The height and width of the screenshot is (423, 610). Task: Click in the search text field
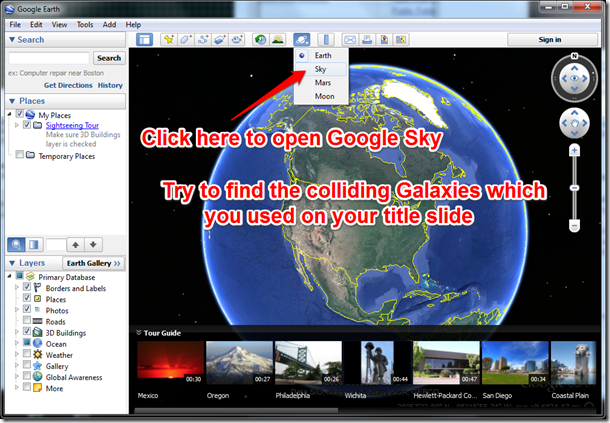49,58
